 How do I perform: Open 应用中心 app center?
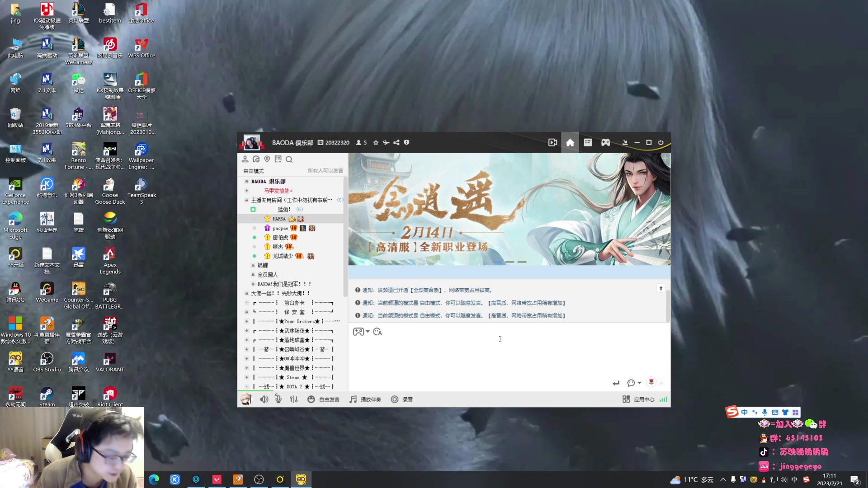638,399
